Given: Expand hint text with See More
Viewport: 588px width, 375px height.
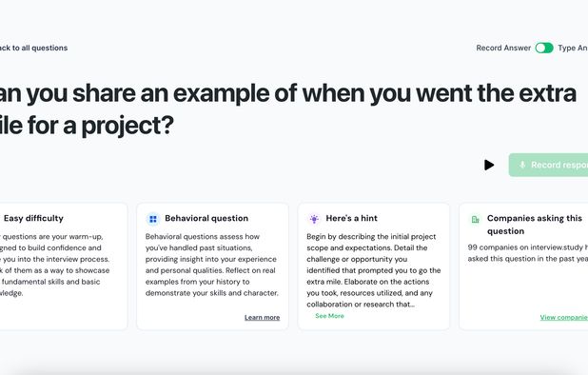Looking at the screenshot, I should (x=329, y=316).
